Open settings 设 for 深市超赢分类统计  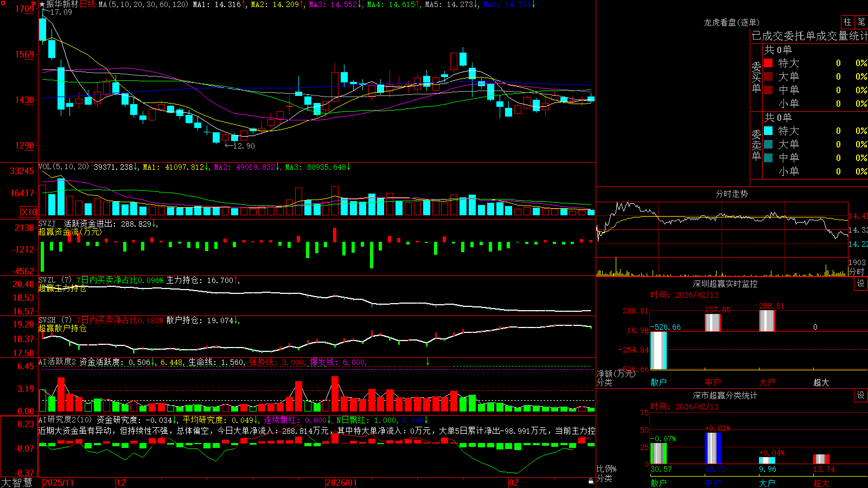[x=861, y=395]
